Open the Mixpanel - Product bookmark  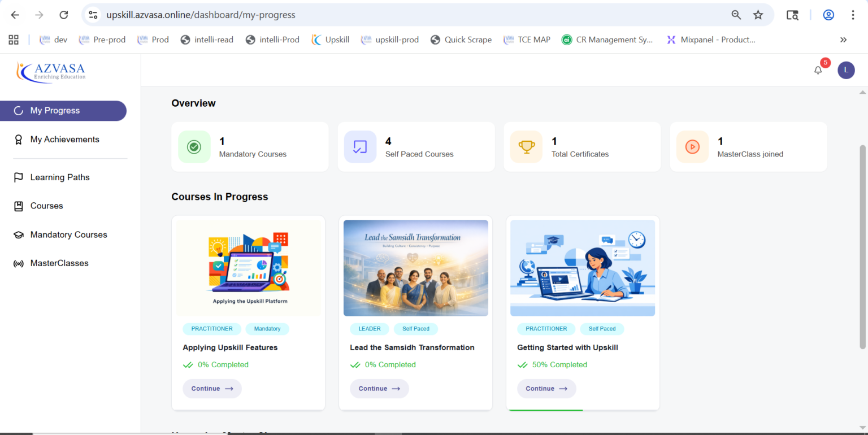click(x=711, y=40)
